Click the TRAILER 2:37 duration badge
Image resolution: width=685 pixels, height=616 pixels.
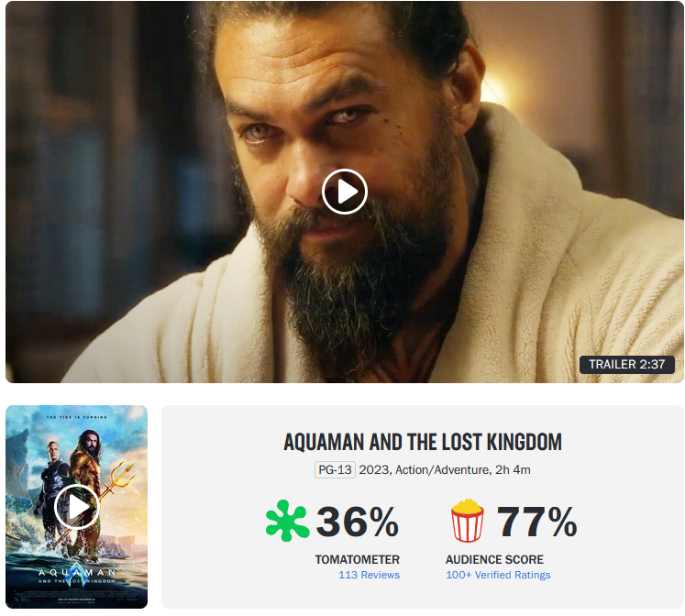(626, 365)
